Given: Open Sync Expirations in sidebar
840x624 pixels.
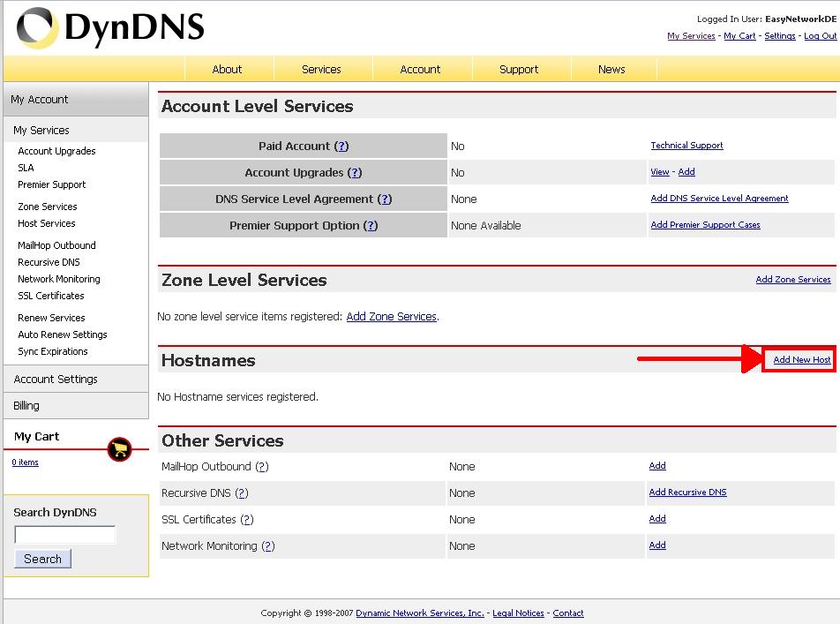Looking at the screenshot, I should coord(53,351).
